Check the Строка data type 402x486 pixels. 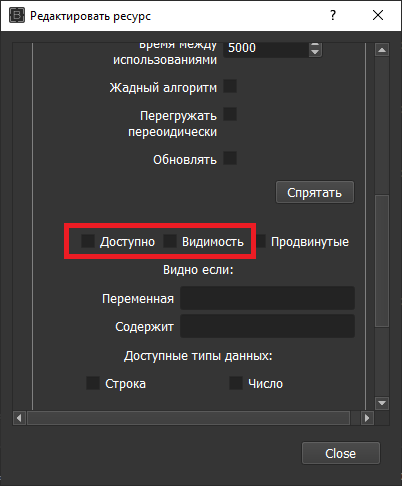[93, 383]
